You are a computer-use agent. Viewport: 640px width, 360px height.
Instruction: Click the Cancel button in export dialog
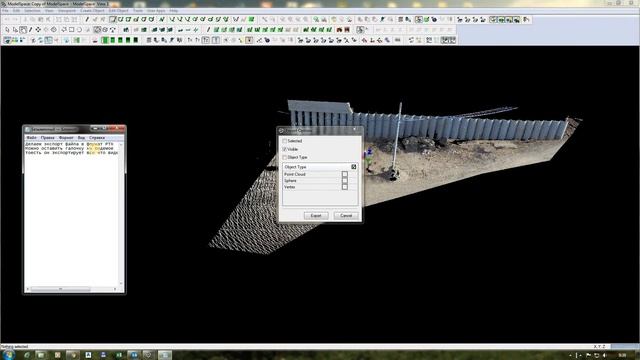tap(346, 216)
